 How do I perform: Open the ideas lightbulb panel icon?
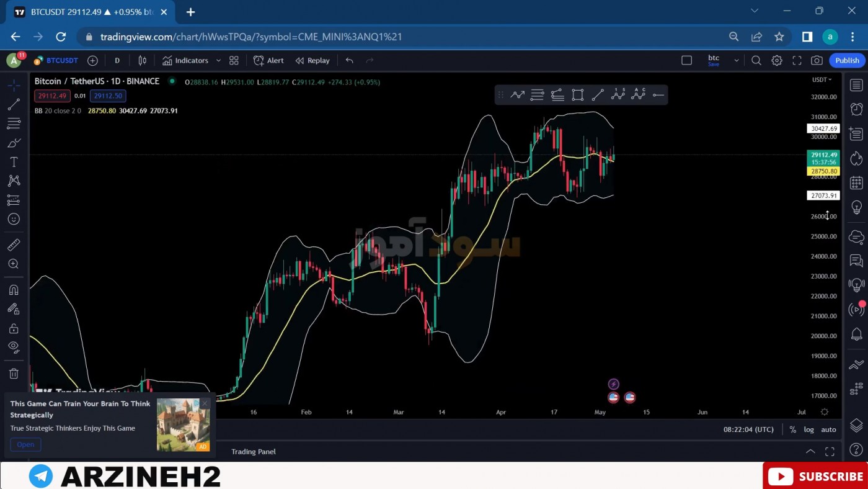pyautogui.click(x=856, y=207)
